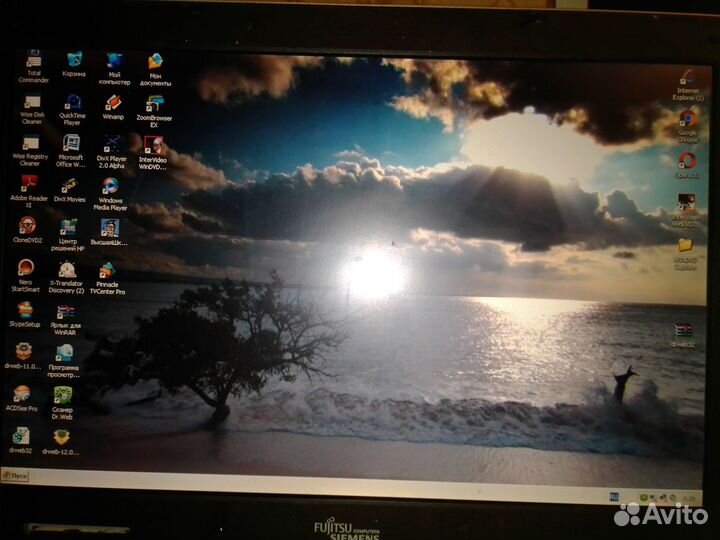This screenshot has width=720, height=540.
Task: Open the Пуск start menu button
Action: 15,476
